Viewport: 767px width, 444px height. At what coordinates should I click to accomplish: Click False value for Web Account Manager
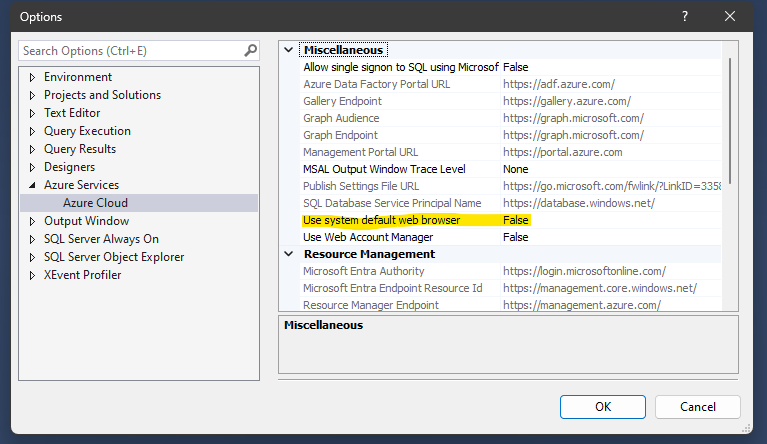(x=516, y=237)
